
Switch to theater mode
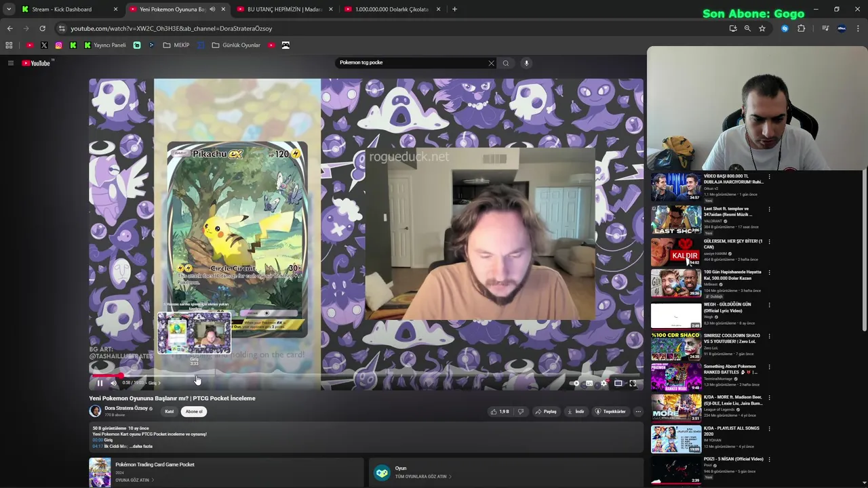tap(618, 383)
